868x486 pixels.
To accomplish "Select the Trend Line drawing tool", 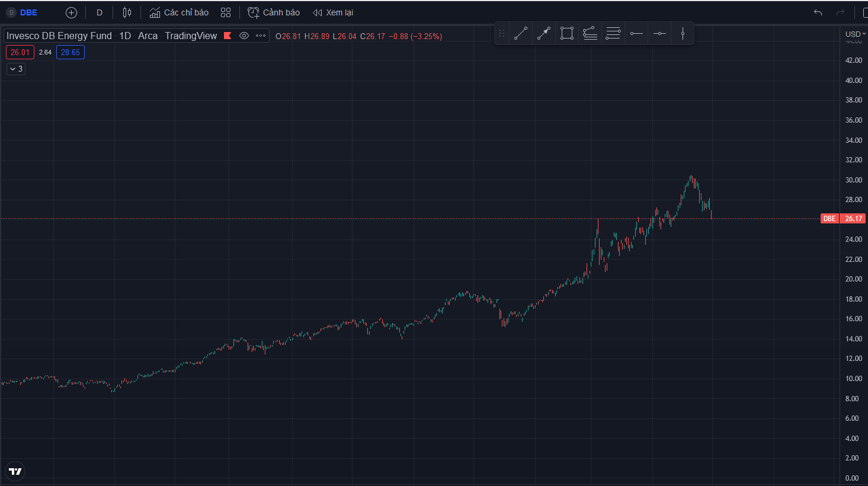I will tap(521, 34).
